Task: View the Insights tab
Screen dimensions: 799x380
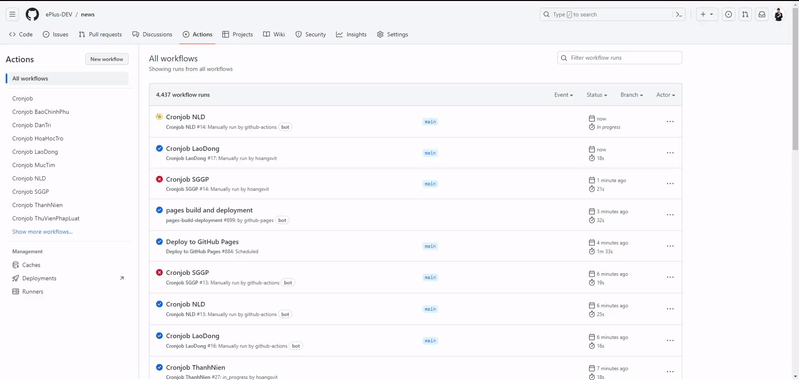Action: [351, 35]
